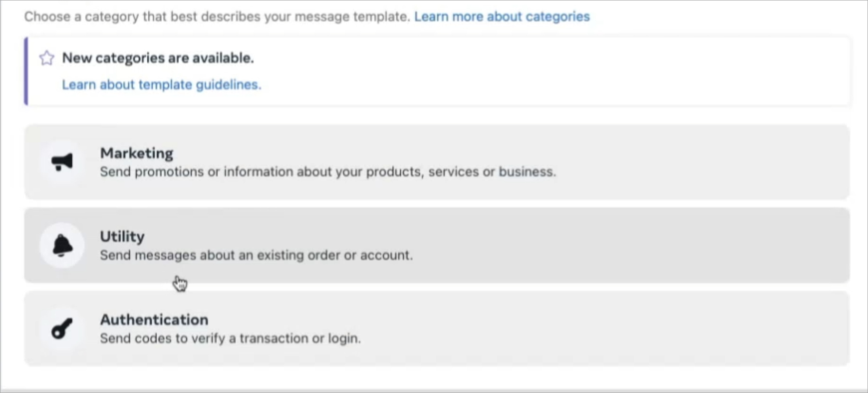Image resolution: width=868 pixels, height=393 pixels.
Task: Click the star icon beside New categories
Action: click(47, 58)
